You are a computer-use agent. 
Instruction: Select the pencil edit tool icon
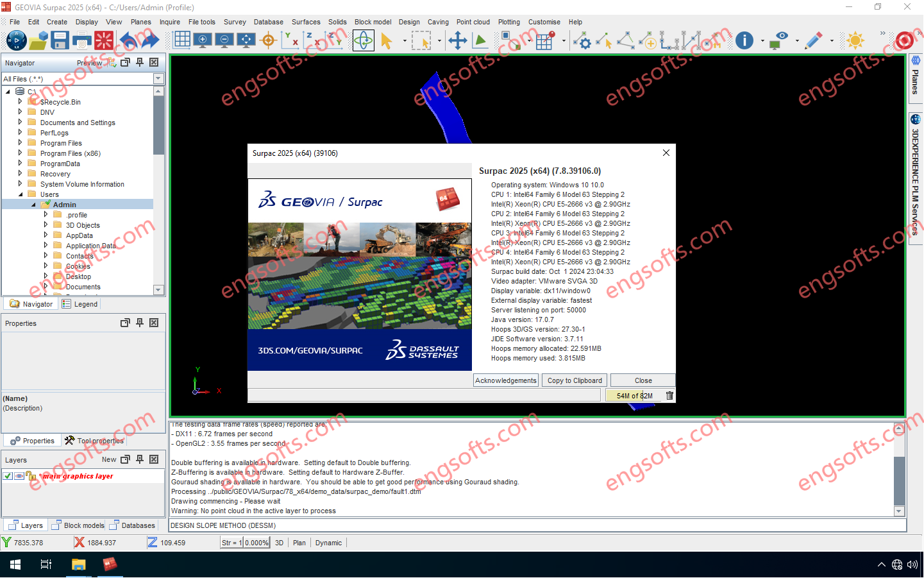(814, 40)
